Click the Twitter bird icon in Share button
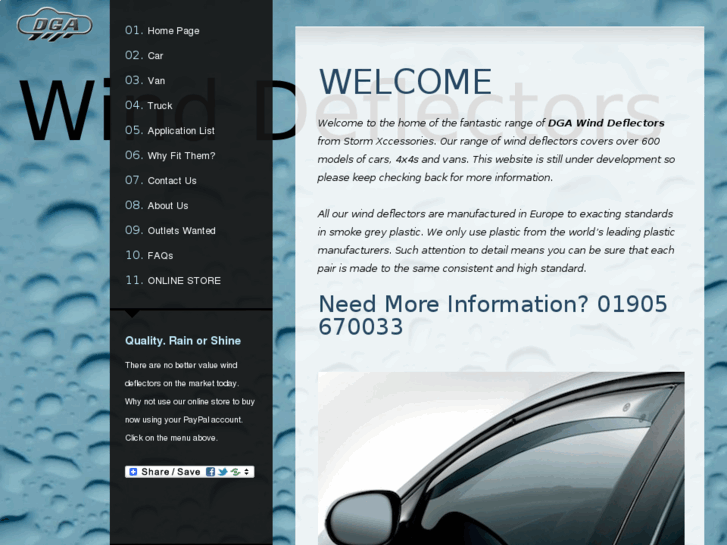727x545 pixels. [223, 472]
